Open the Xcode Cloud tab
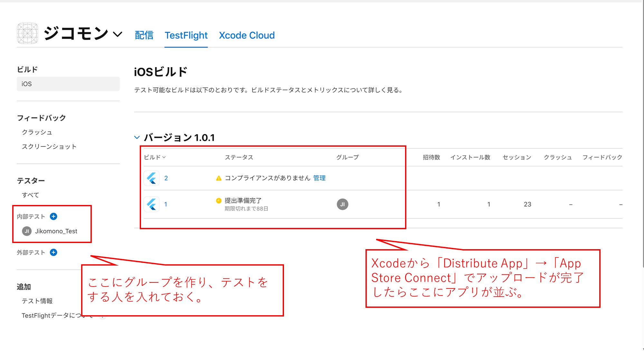Image resolution: width=644 pixels, height=351 pixels. click(x=247, y=35)
